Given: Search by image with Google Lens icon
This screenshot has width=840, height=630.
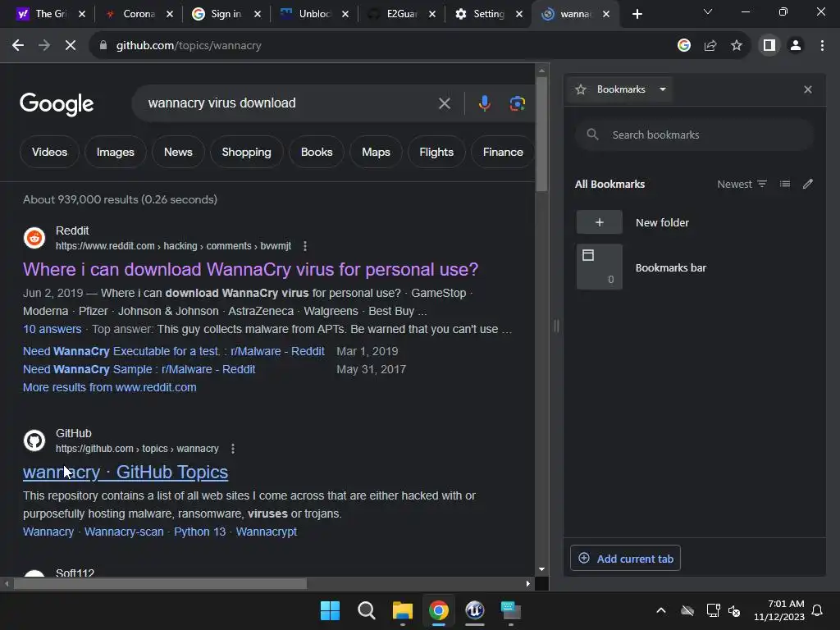Looking at the screenshot, I should click(x=517, y=103).
